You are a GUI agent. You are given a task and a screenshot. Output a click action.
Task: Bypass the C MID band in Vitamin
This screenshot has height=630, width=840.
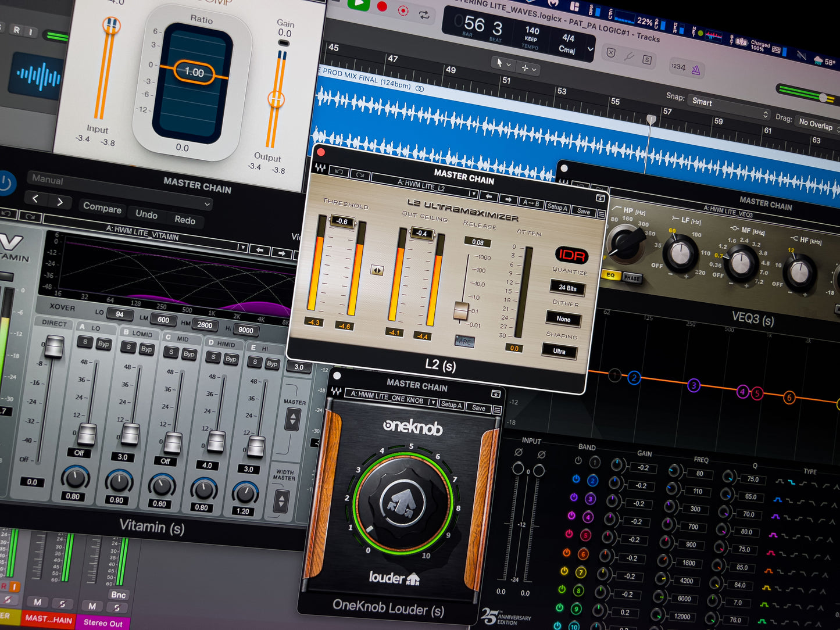[189, 354]
